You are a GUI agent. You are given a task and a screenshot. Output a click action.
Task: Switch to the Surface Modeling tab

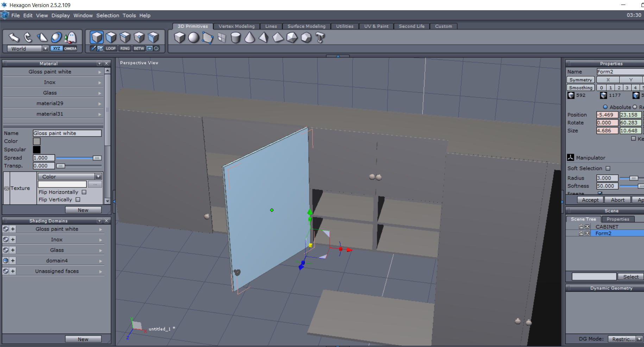[307, 26]
